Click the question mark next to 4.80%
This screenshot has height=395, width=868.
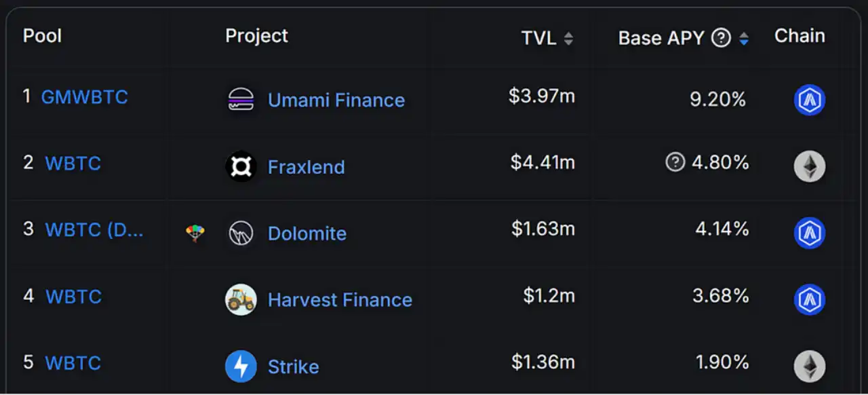pos(675,162)
